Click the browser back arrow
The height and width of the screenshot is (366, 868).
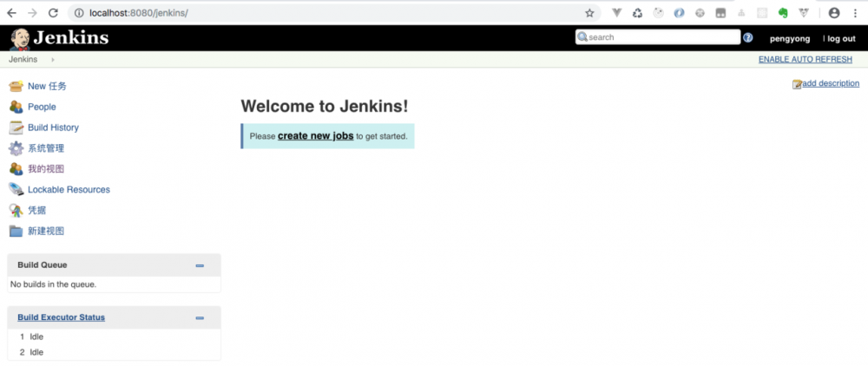pos(11,13)
